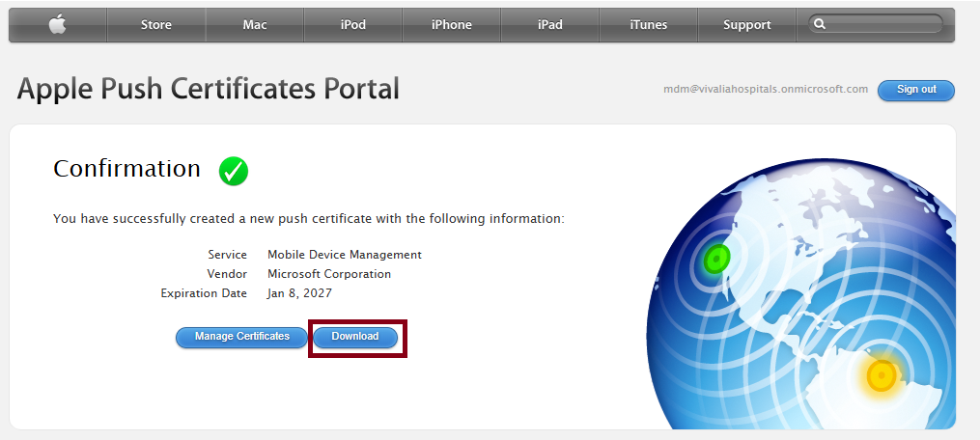Click the globe illustration image
980x440 pixels.
(801, 292)
